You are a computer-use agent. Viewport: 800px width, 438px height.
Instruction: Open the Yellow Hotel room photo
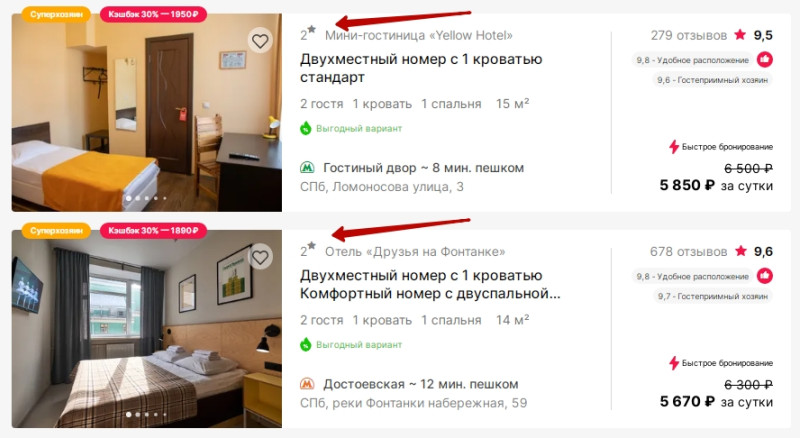click(147, 113)
